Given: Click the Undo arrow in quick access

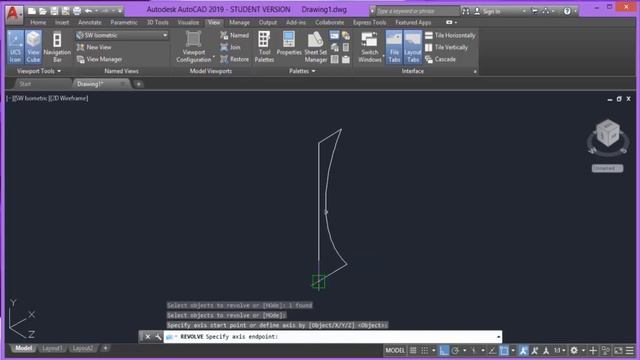Looking at the screenshot, I should [x=88, y=11].
